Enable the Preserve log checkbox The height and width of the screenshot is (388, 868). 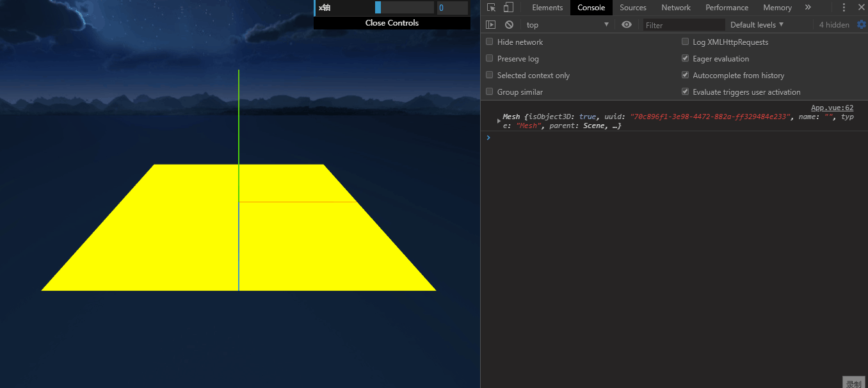(489, 58)
